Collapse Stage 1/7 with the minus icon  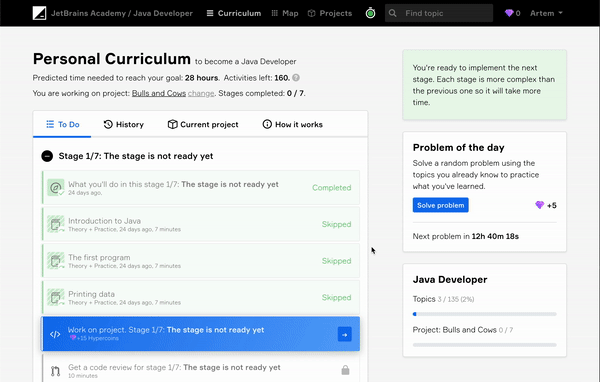47,156
